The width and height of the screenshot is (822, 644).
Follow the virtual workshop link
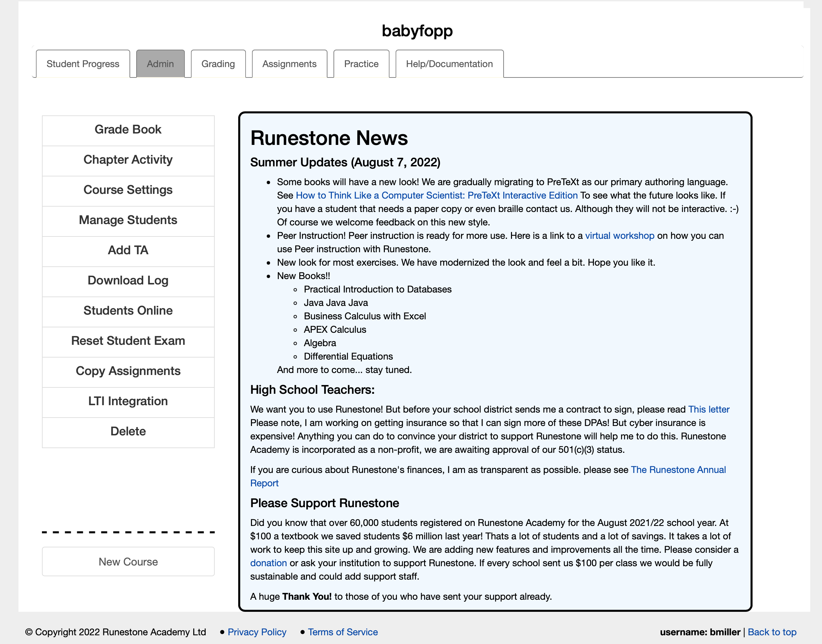point(619,236)
